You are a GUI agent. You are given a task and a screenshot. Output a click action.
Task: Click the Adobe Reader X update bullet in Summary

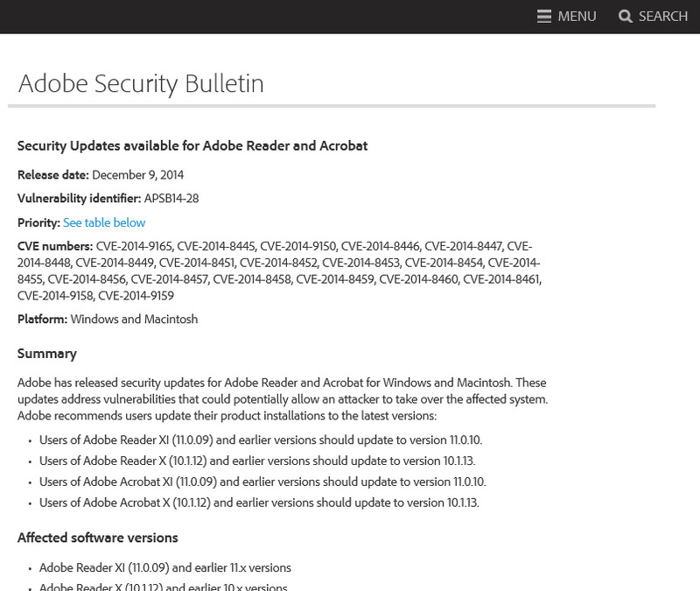tap(257, 461)
